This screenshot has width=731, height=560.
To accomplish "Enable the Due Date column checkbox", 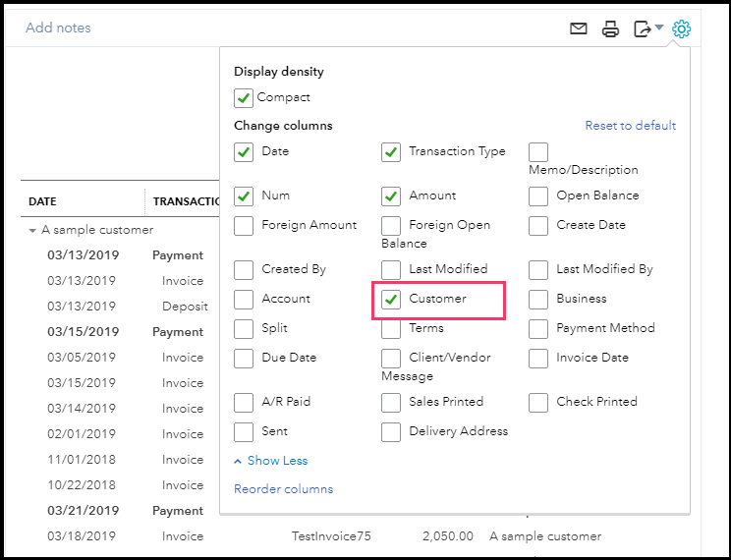I will point(244,358).
